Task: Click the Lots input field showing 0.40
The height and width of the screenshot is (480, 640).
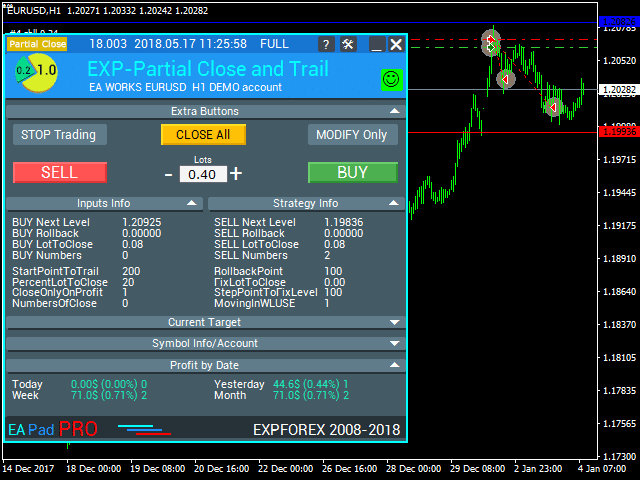Action: tap(203, 174)
